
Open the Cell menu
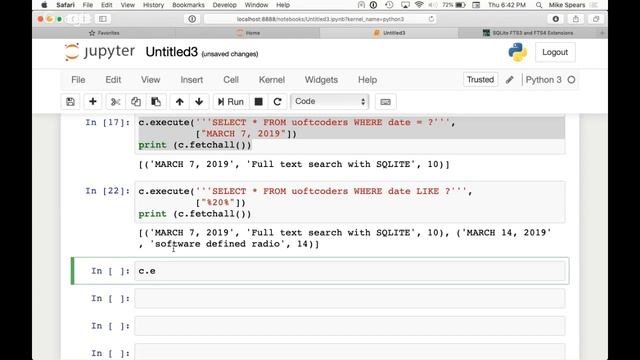(x=231, y=80)
